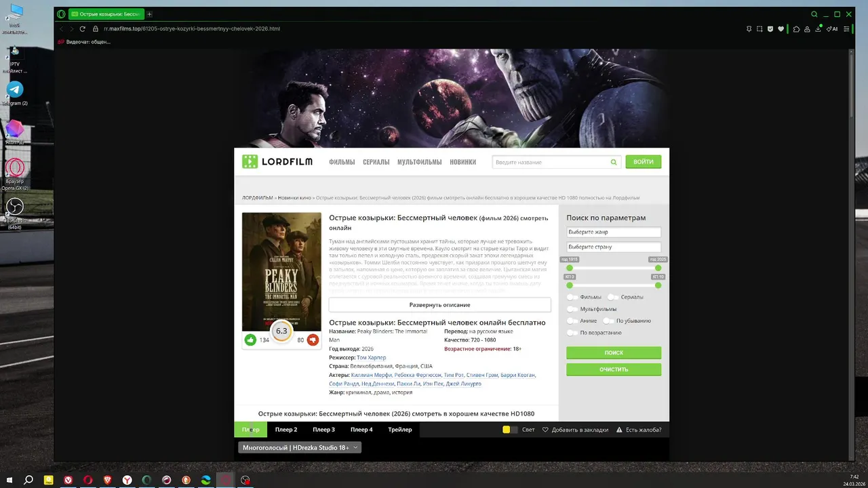This screenshot has width=868, height=488.
Task: Open the Многоголосый HDrezka Studio voice dropdown
Action: click(300, 447)
